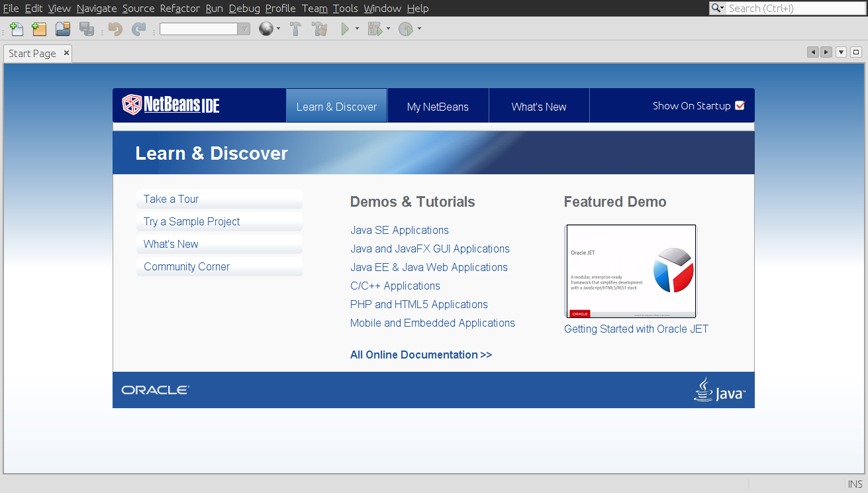
Task: Open the Window menu
Action: (382, 8)
